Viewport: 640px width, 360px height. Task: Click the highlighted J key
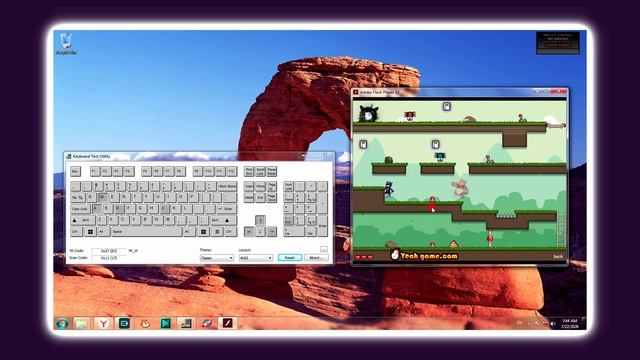click(x=164, y=208)
